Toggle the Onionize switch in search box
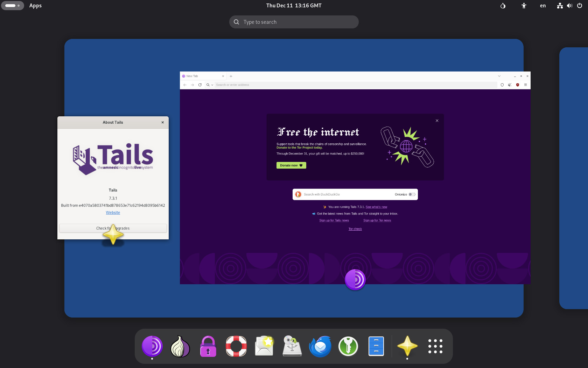Image resolution: width=588 pixels, height=368 pixels. coord(412,195)
